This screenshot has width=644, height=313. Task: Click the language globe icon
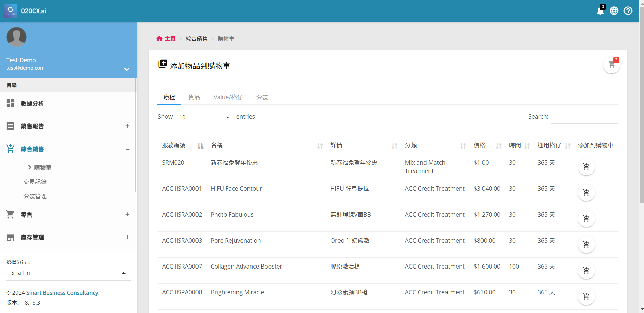[614, 11]
